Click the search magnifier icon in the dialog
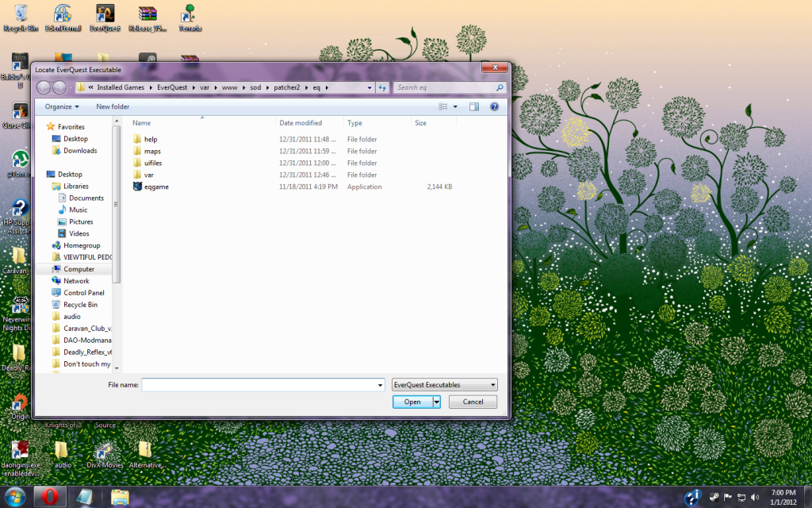This screenshot has width=812, height=508. coord(500,87)
